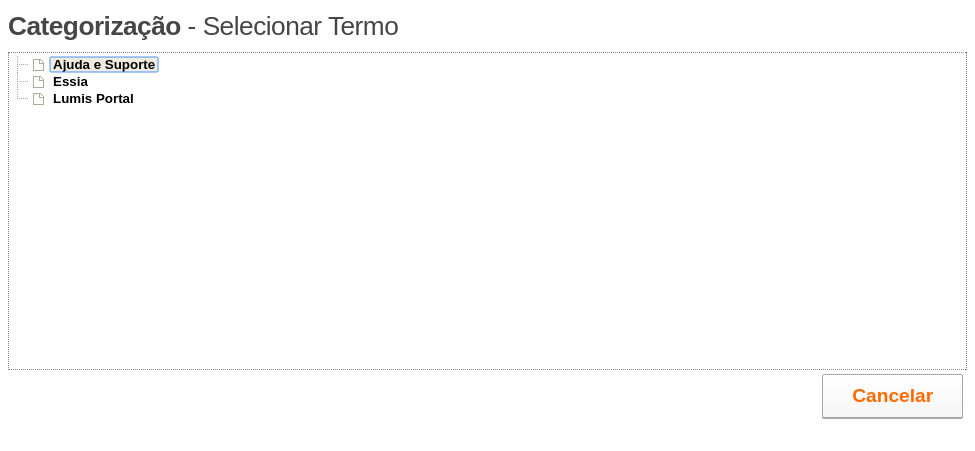Select the Essia term in tree
The width and height of the screenshot is (975, 451).
click(70, 81)
